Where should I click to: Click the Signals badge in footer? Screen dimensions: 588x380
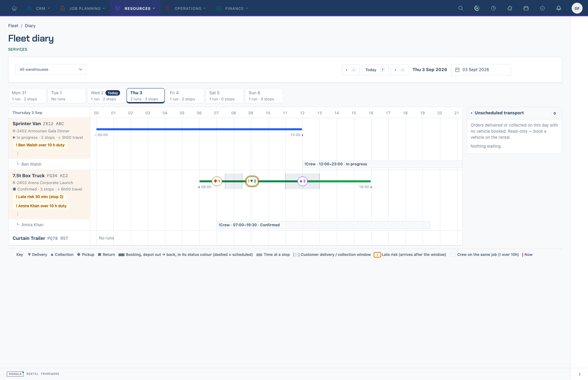[15, 374]
